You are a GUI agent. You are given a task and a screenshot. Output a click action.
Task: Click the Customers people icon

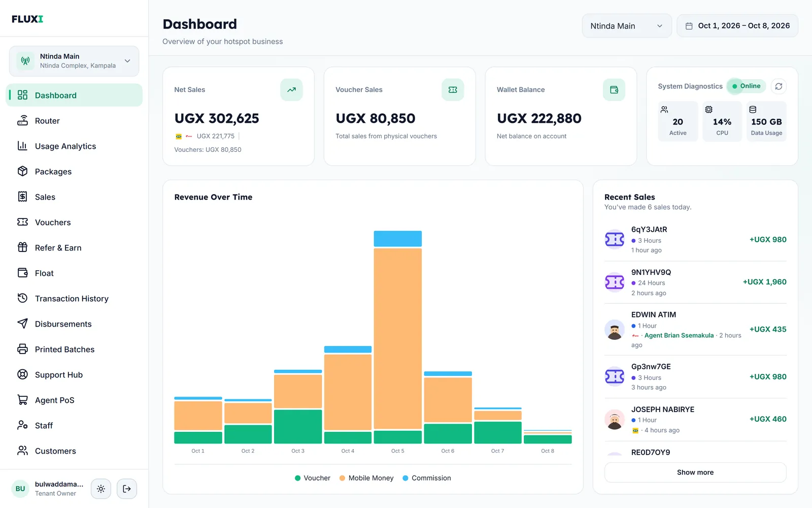[x=22, y=451]
